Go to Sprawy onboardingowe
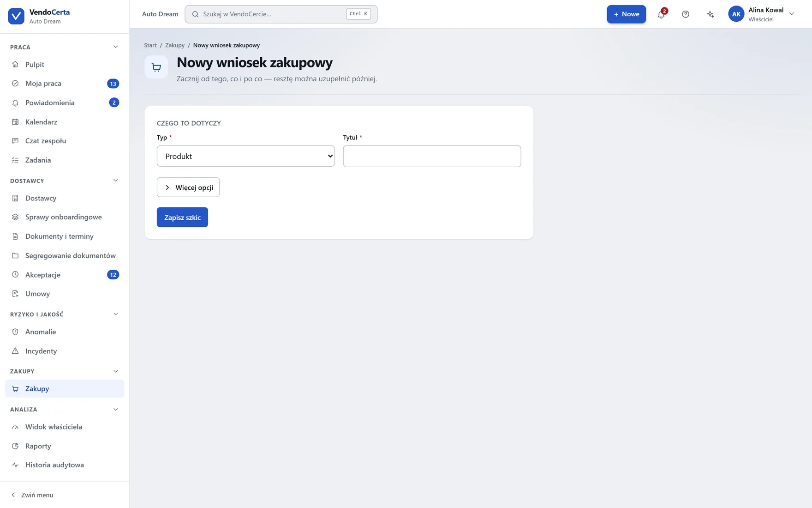This screenshot has height=508, width=812. (x=65, y=217)
